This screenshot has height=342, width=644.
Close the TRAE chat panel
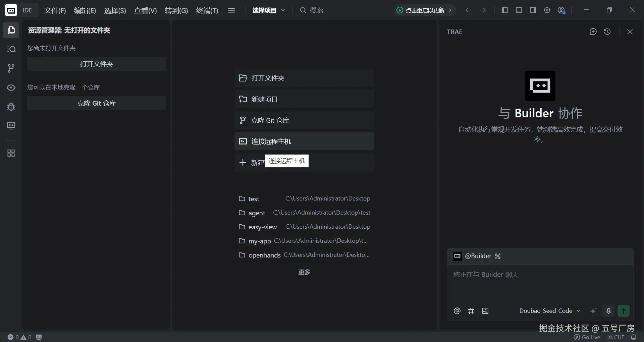pyautogui.click(x=630, y=32)
